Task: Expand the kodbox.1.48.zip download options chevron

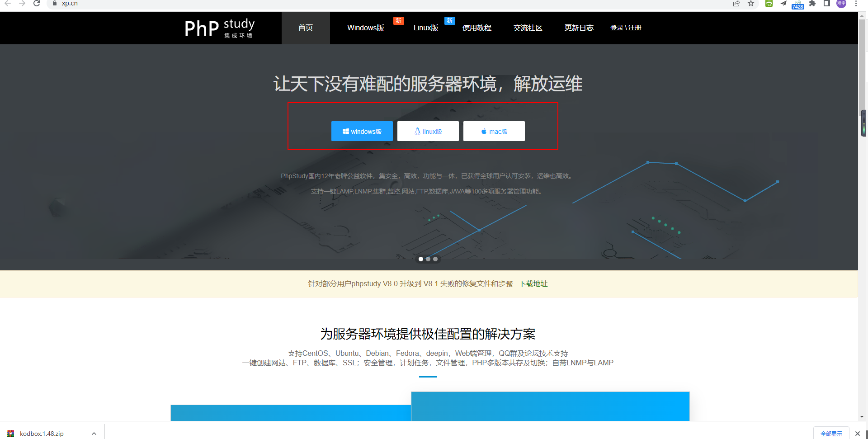Action: tap(94, 433)
